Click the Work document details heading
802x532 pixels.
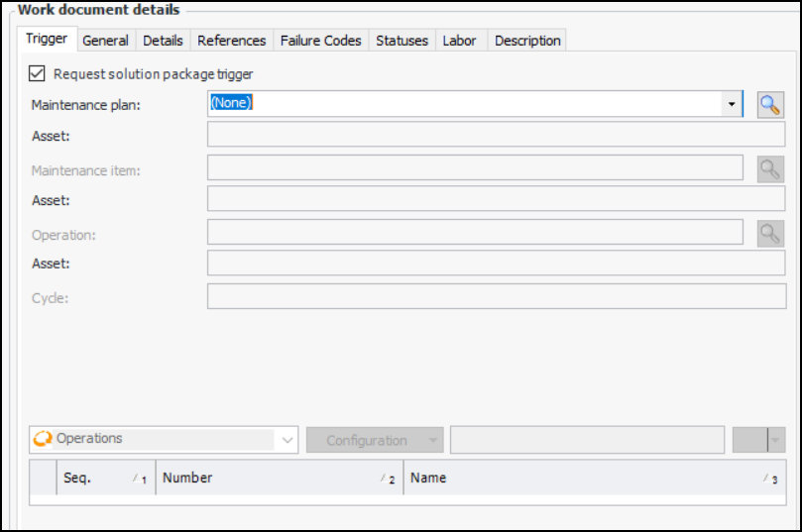(x=99, y=10)
